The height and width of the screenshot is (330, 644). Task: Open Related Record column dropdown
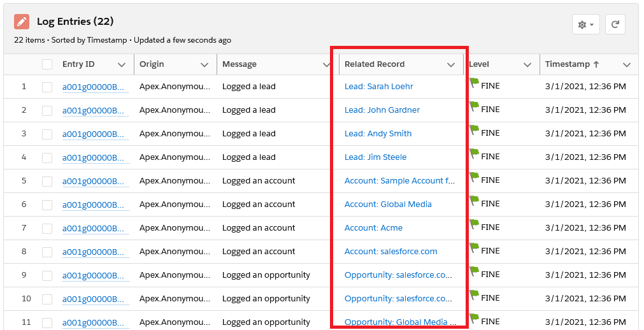[x=451, y=64]
